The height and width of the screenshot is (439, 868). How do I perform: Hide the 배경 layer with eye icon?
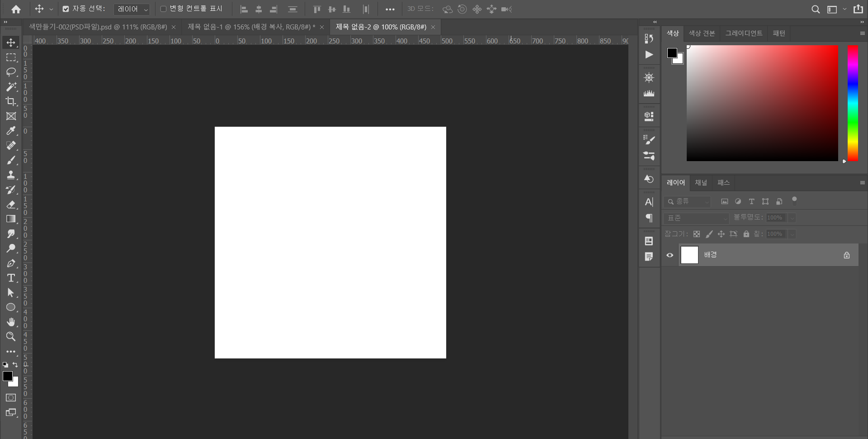(x=670, y=255)
